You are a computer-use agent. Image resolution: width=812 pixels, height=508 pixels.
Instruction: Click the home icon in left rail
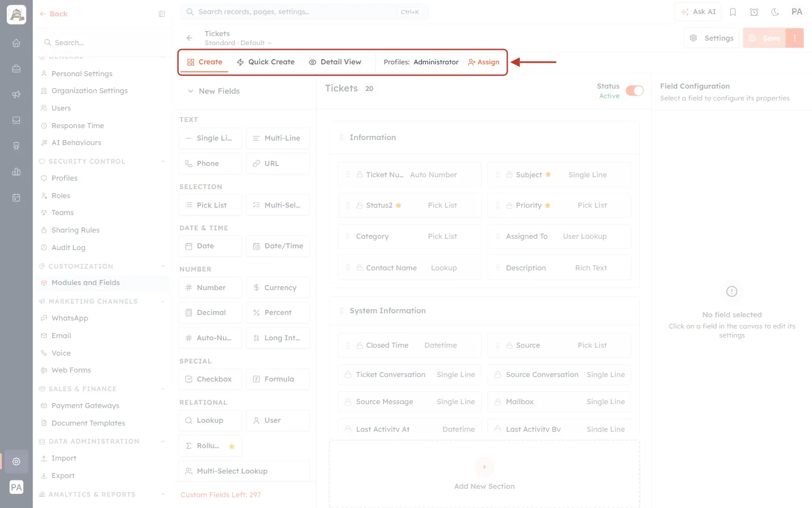pyautogui.click(x=16, y=43)
